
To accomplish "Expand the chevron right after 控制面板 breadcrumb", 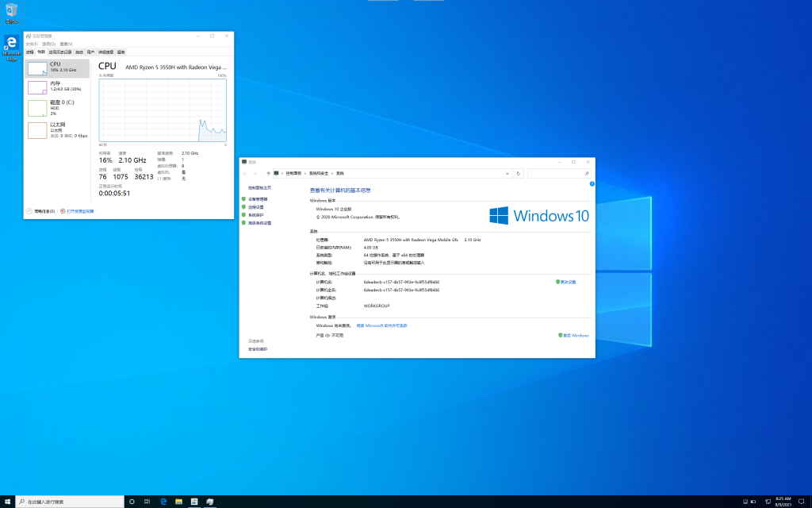I will pyautogui.click(x=305, y=174).
